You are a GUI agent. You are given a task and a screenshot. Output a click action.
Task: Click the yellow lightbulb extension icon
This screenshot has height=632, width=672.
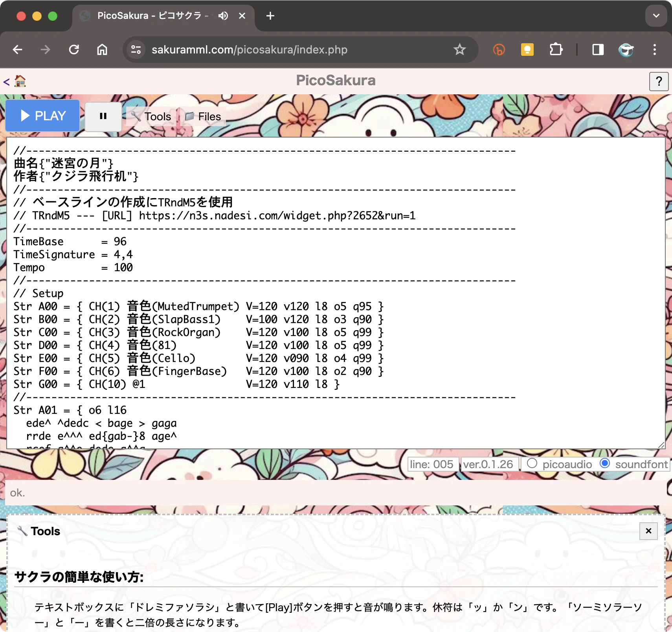[x=527, y=50]
